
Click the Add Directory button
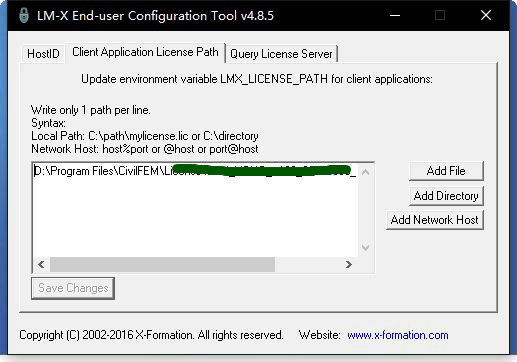[x=446, y=196]
